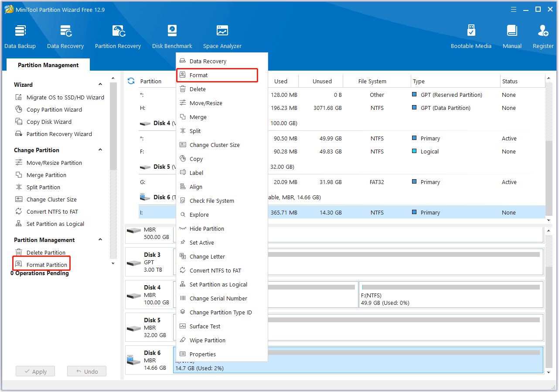This screenshot has width=559, height=392.
Task: Choose Change Letter in context menu
Action: [x=222, y=256]
